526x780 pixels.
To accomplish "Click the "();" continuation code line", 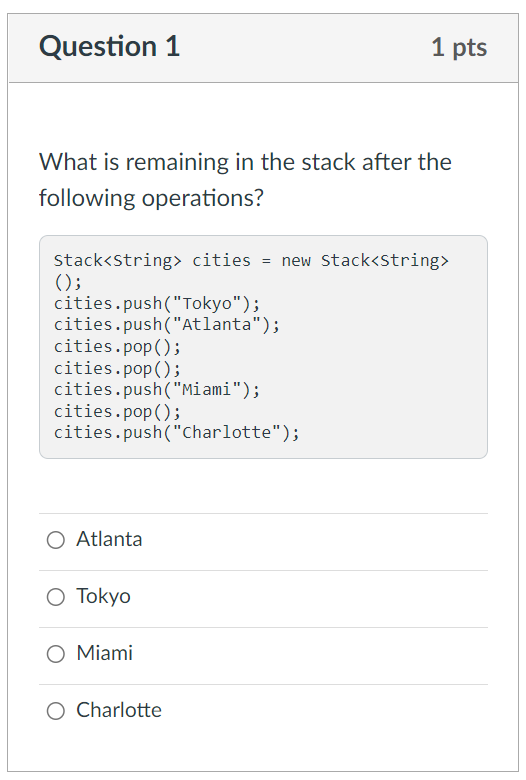I will tap(68, 282).
